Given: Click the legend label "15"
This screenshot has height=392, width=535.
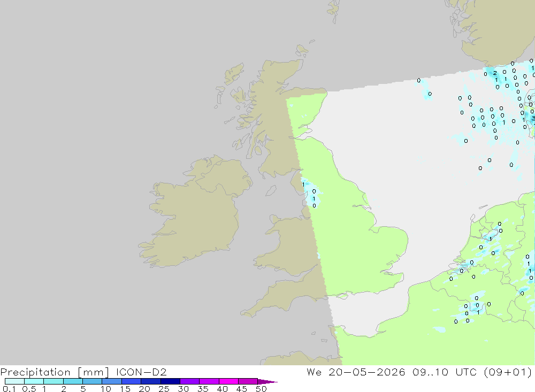Looking at the screenshot, I should pos(125,389).
